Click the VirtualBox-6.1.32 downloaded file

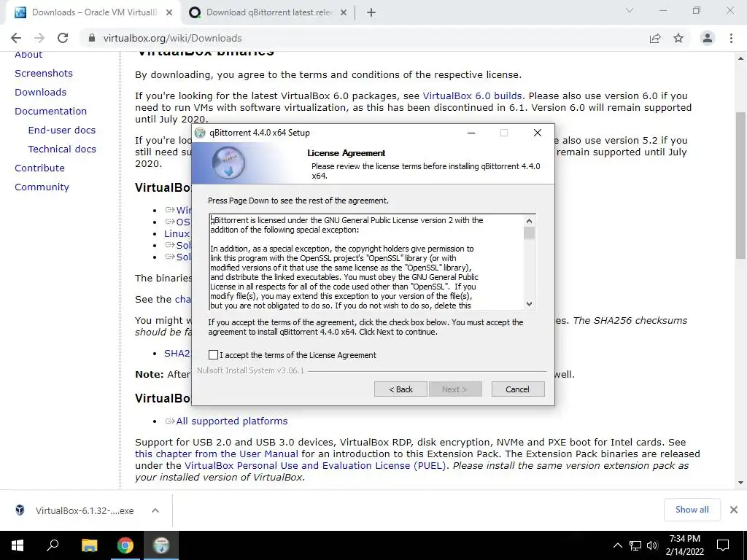point(85,510)
